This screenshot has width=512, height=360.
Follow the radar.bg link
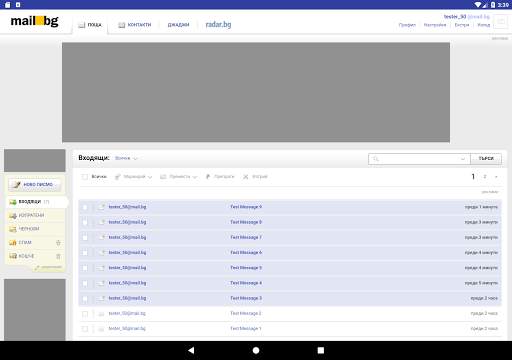pos(218,24)
